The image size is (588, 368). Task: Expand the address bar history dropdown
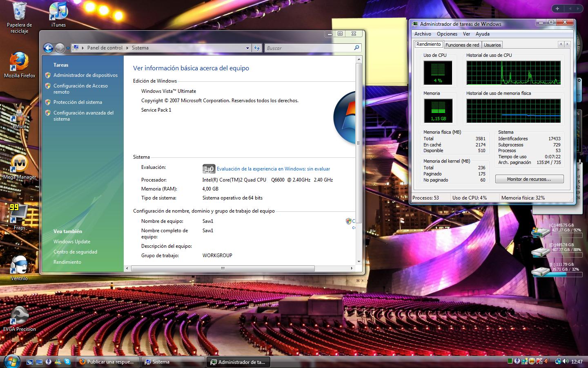(x=247, y=48)
